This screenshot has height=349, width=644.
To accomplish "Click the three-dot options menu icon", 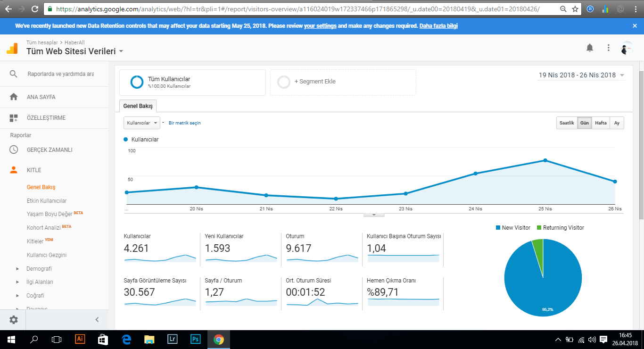I will tap(609, 48).
